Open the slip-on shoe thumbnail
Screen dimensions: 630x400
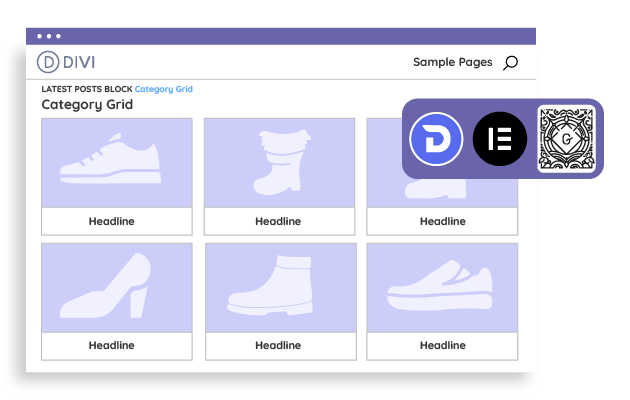coord(442,287)
